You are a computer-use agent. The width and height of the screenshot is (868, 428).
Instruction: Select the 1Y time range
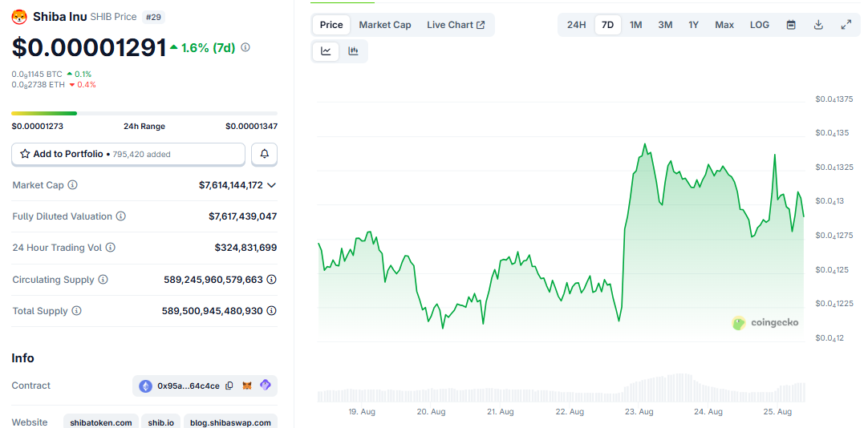click(694, 25)
